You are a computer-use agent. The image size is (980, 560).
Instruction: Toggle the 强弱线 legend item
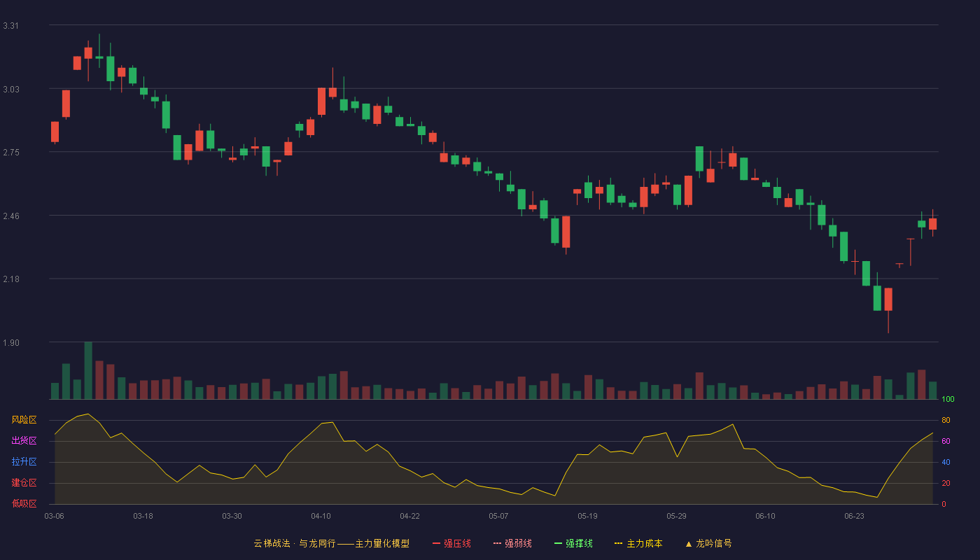[x=512, y=543]
